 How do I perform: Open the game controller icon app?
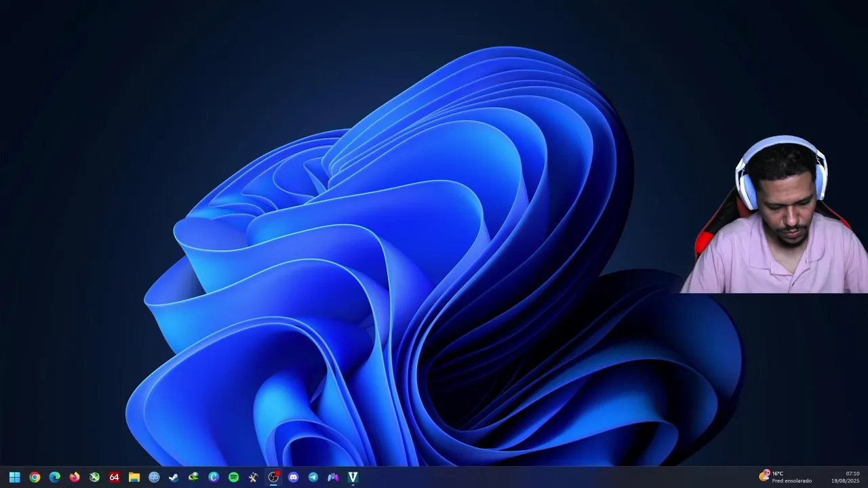[x=333, y=477]
